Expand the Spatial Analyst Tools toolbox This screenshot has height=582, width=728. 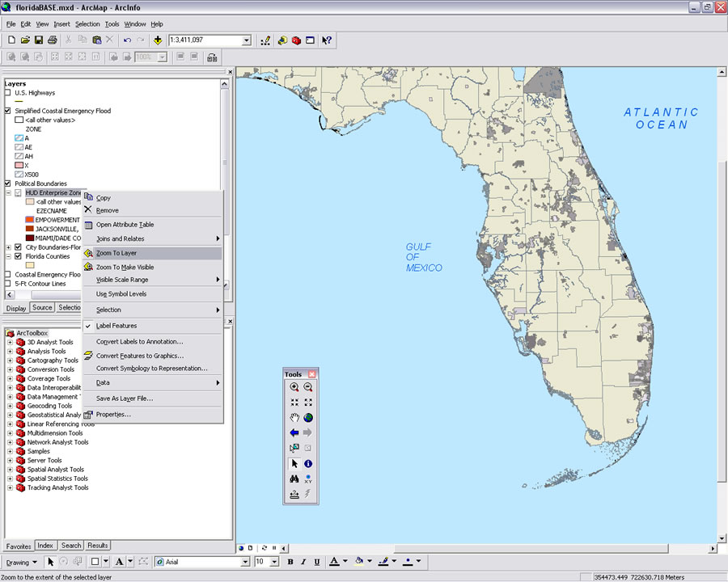10,470
